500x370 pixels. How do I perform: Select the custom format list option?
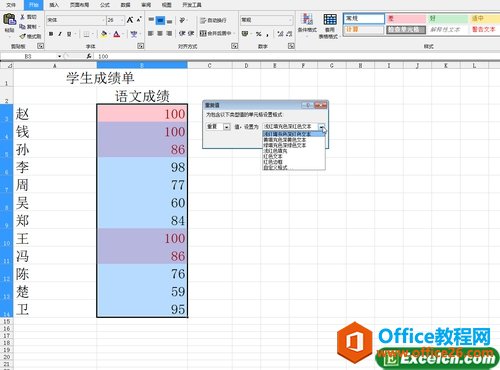pyautogui.click(x=275, y=167)
